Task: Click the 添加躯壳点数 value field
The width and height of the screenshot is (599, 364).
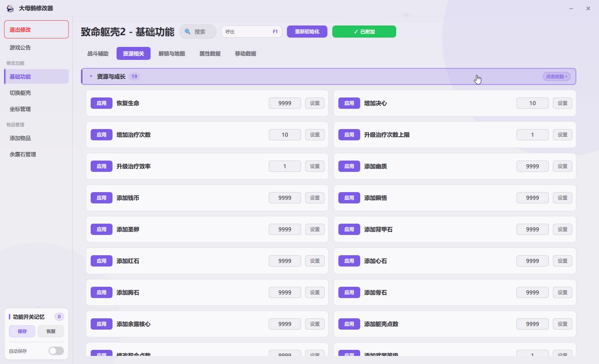Action: (x=533, y=324)
